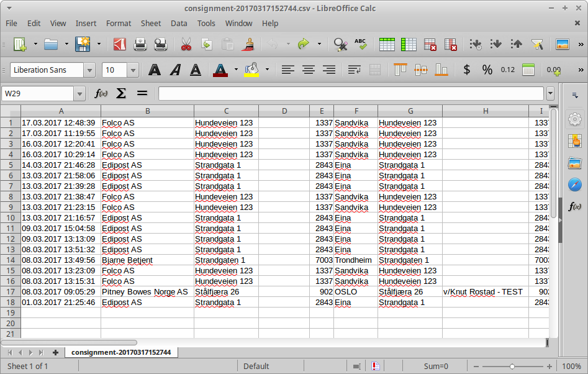Click the Copy icon
The image size is (588, 374).
click(x=207, y=44)
